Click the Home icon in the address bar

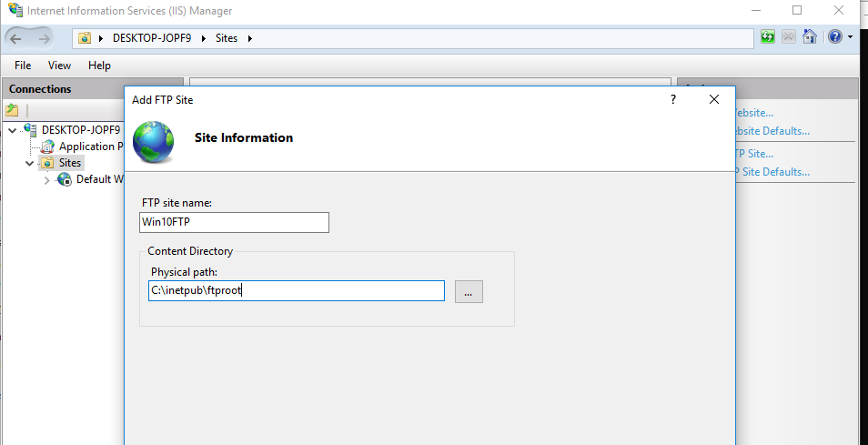[x=809, y=37]
